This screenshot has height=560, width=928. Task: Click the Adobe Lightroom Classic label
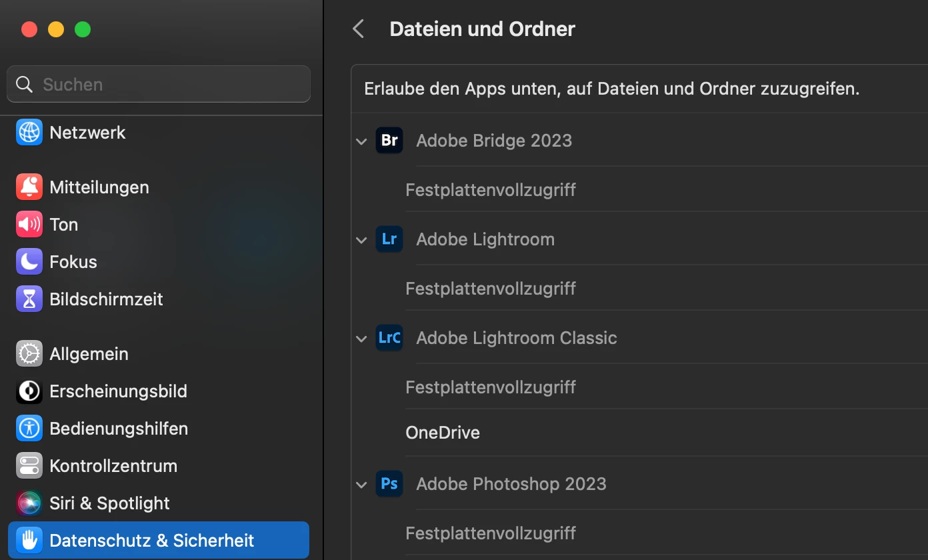pos(517,338)
